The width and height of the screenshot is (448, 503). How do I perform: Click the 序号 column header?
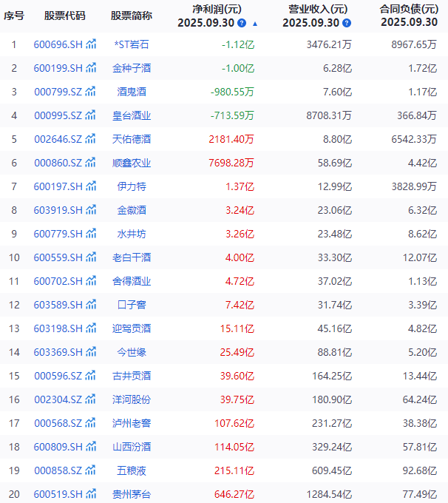(14, 16)
